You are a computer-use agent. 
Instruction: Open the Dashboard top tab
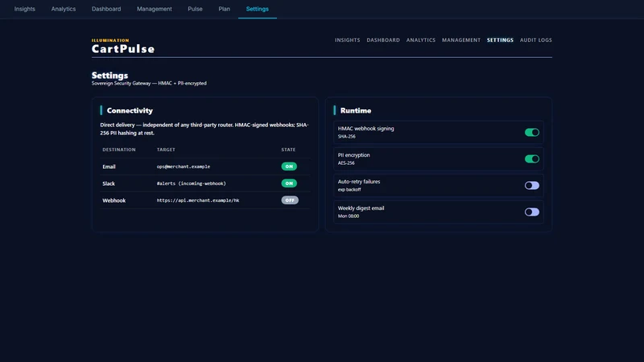106,9
